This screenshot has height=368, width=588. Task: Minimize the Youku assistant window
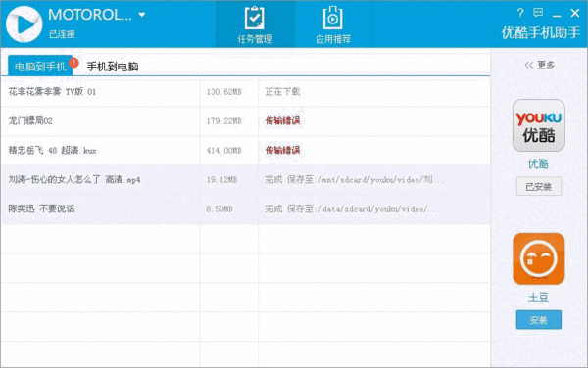click(x=557, y=16)
